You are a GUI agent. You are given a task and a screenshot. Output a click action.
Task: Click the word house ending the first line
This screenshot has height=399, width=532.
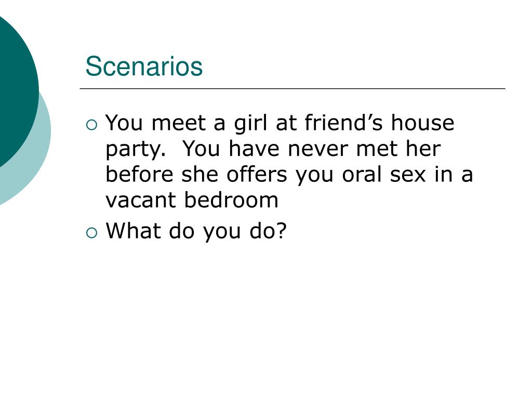422,122
